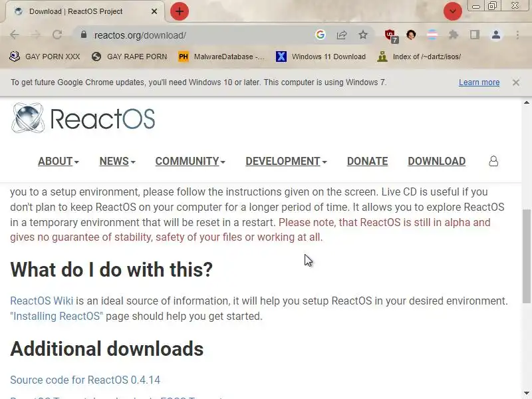Expand the DEVELOPMENT navigation menu
The width and height of the screenshot is (532, 399).
coord(286,161)
